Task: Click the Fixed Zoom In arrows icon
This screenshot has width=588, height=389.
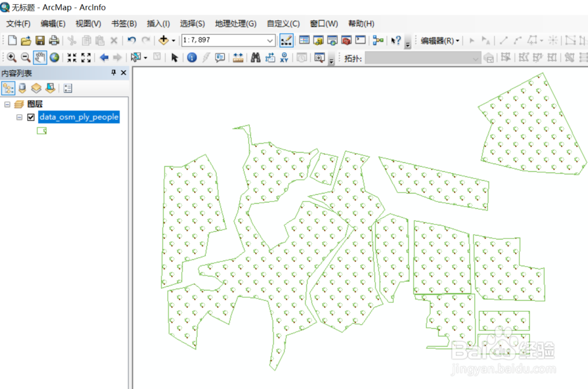Action: 72,58
